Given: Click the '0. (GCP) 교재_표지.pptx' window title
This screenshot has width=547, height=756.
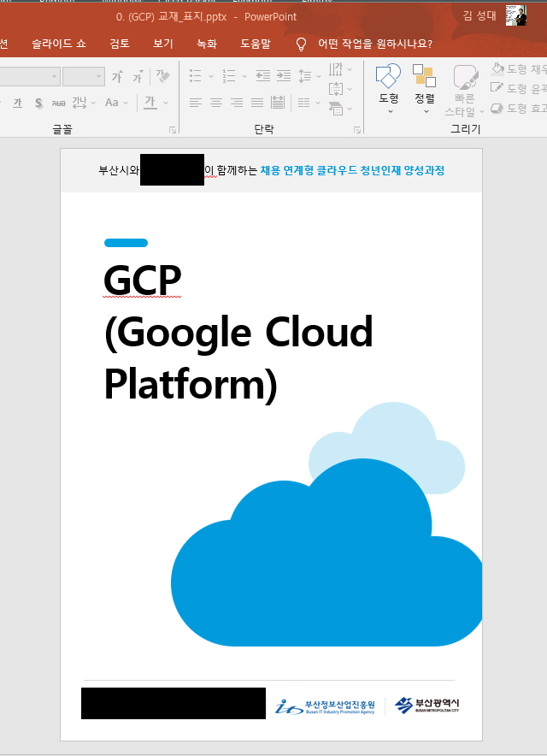Looking at the screenshot, I should click(x=171, y=16).
